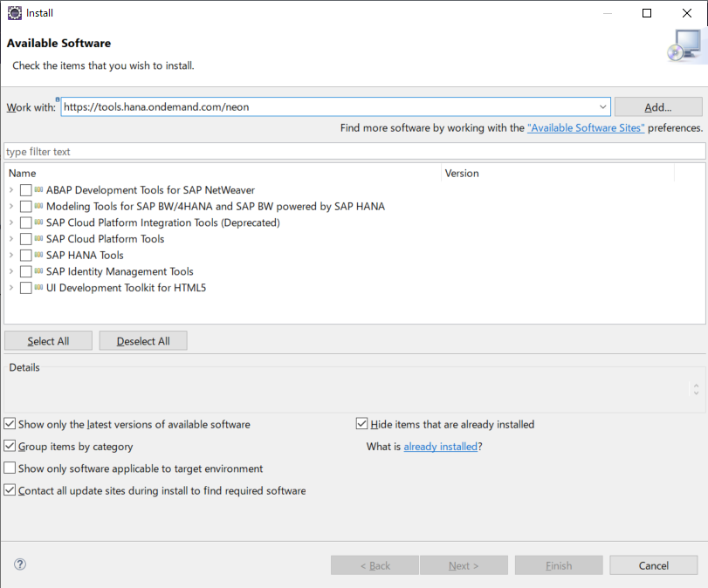
Task: Click the SAP Identity Management Tools category icon
Action: pyautogui.click(x=38, y=270)
